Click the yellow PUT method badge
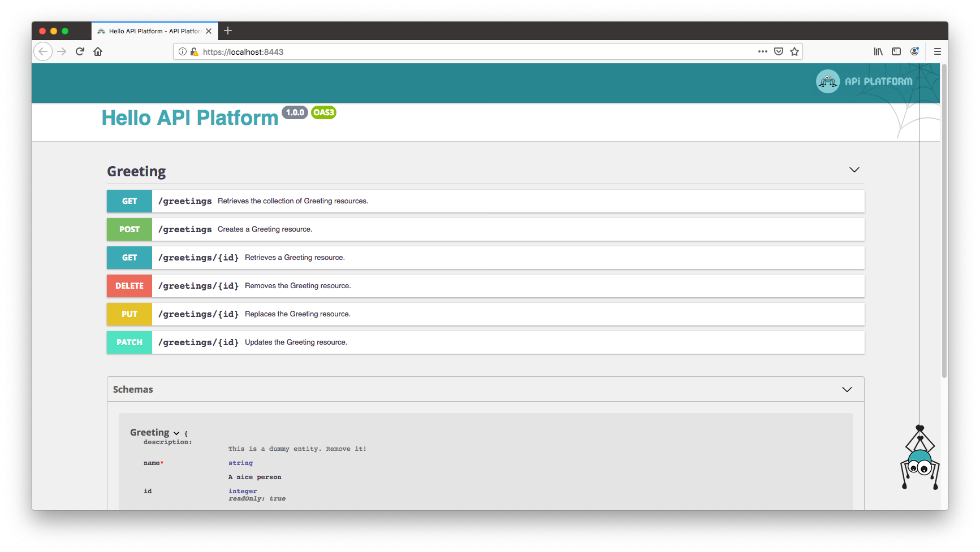The image size is (980, 552). pyautogui.click(x=129, y=314)
